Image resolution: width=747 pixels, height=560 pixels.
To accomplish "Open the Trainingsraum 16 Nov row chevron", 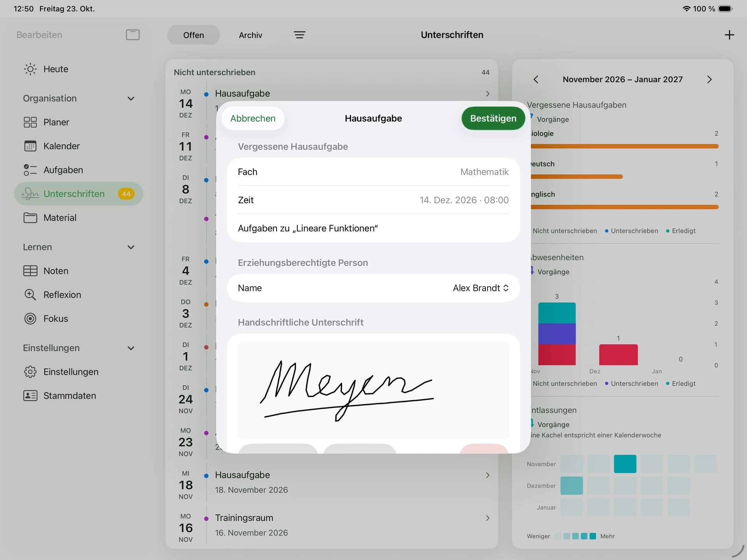I will click(x=487, y=518).
